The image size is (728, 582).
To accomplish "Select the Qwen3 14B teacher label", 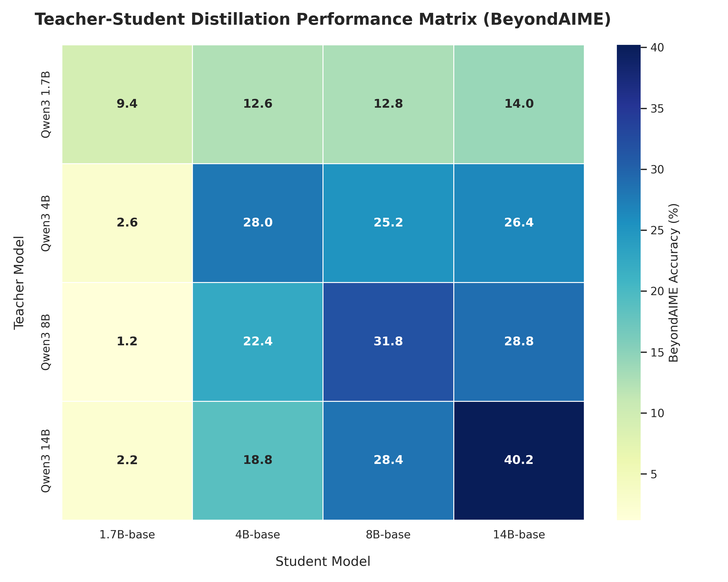I will (46, 461).
